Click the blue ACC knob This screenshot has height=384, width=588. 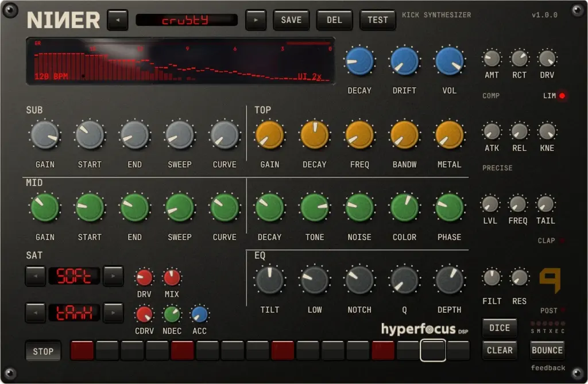(x=199, y=315)
